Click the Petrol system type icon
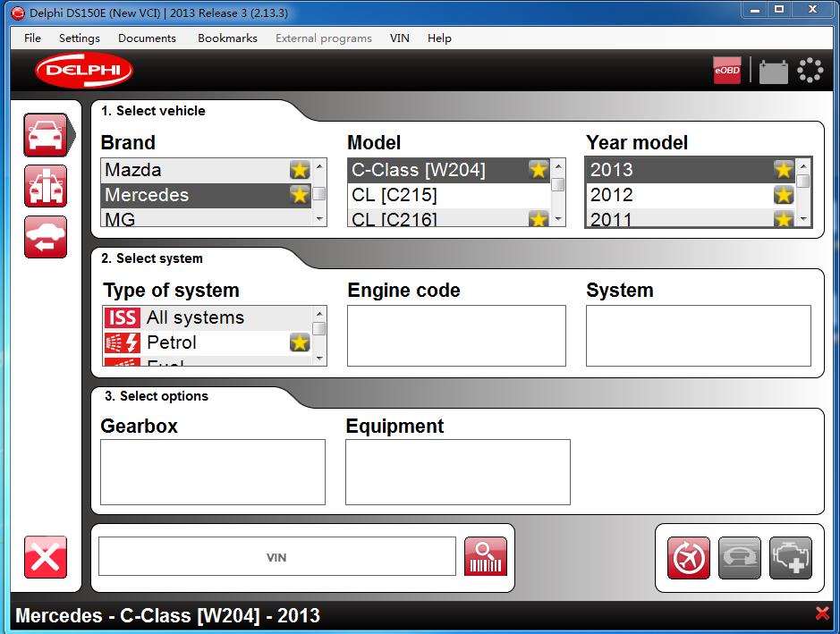Image resolution: width=840 pixels, height=634 pixels. pos(123,342)
